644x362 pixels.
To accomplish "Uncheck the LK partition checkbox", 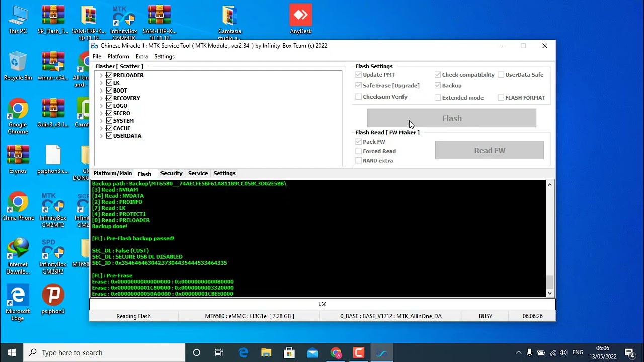I will click(109, 83).
